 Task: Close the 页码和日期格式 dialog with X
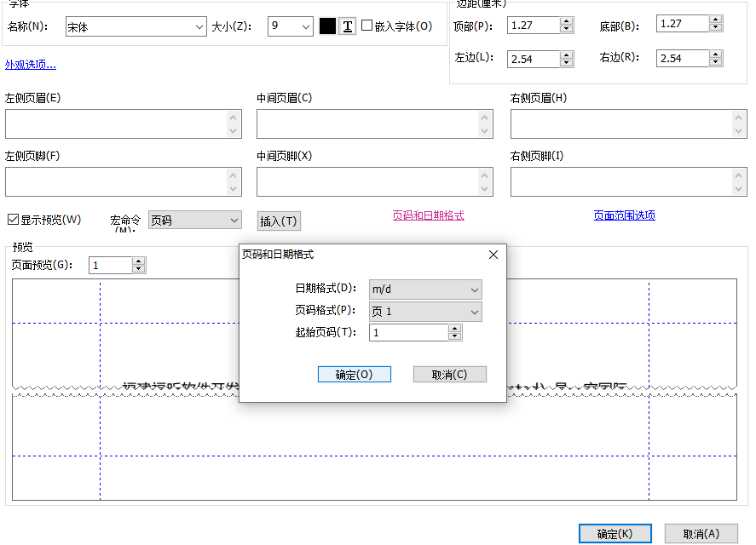(x=493, y=254)
